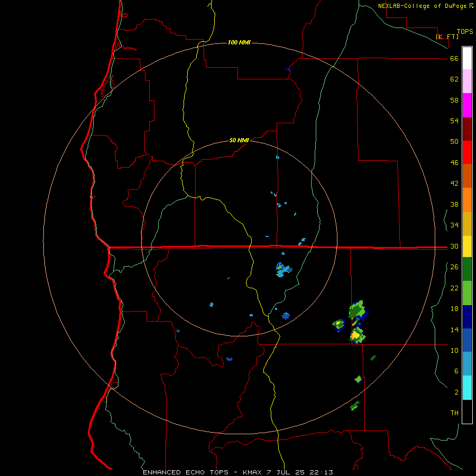Click the '6' legend value

(x=456, y=371)
